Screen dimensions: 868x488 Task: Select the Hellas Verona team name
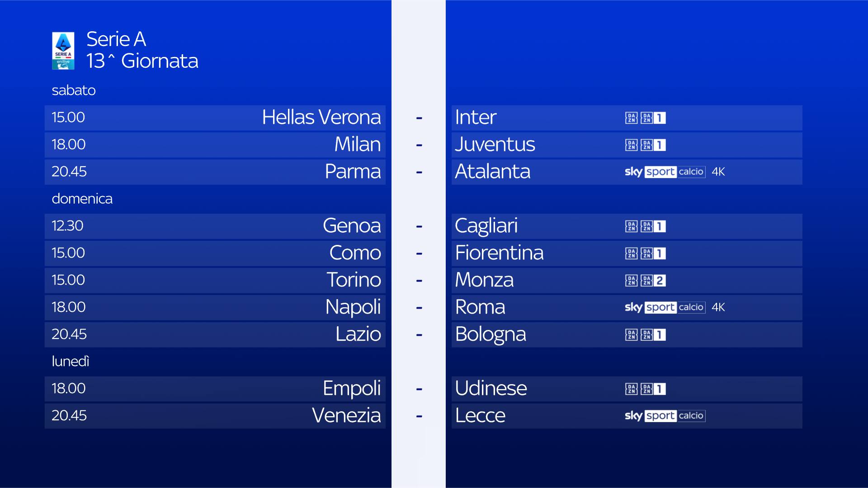pyautogui.click(x=321, y=117)
